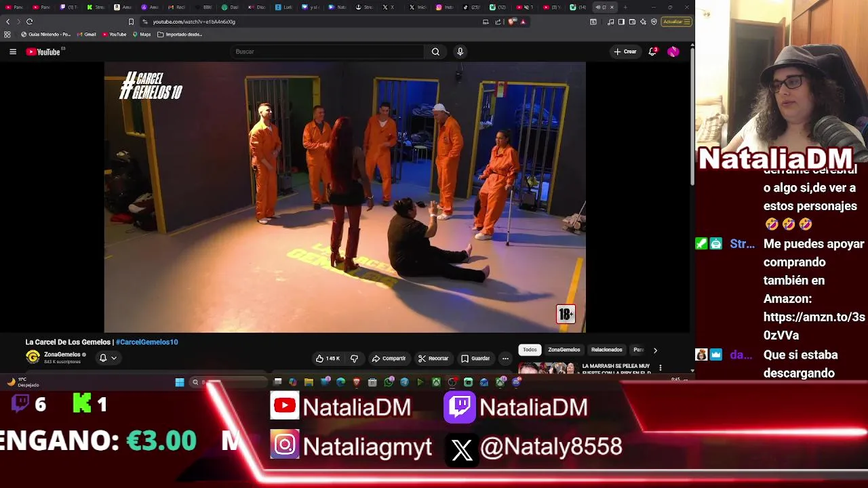Image resolution: width=868 pixels, height=488 pixels.
Task: Switch to the Discord browser tab
Action: pyautogui.click(x=256, y=7)
